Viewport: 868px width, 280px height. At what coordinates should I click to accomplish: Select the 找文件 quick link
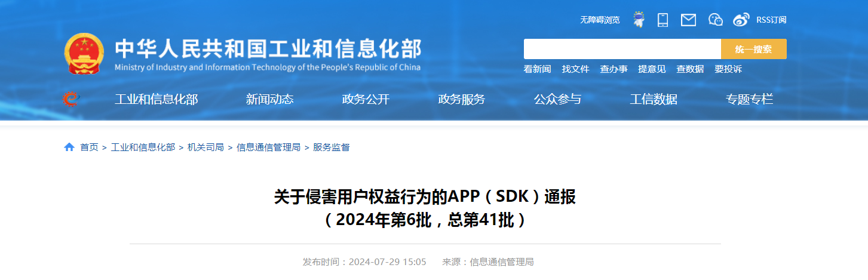point(575,69)
